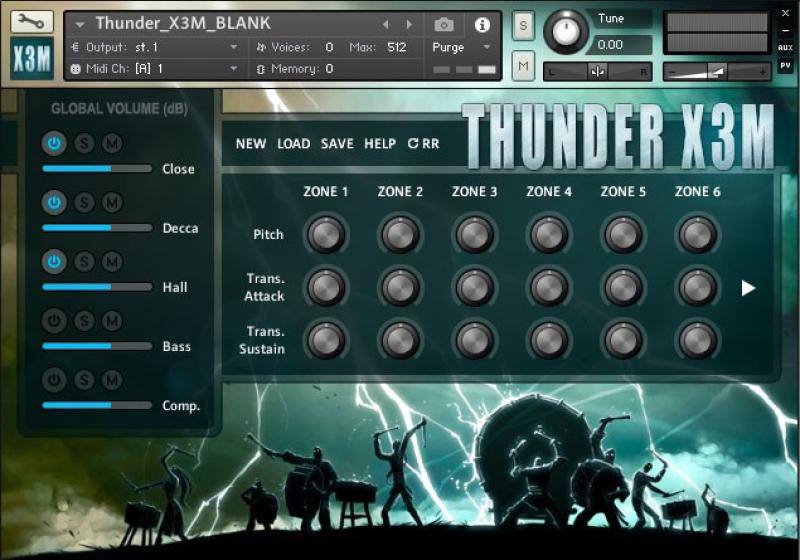The height and width of the screenshot is (560, 800).
Task: Show next page with right arrow
Action: 748,288
